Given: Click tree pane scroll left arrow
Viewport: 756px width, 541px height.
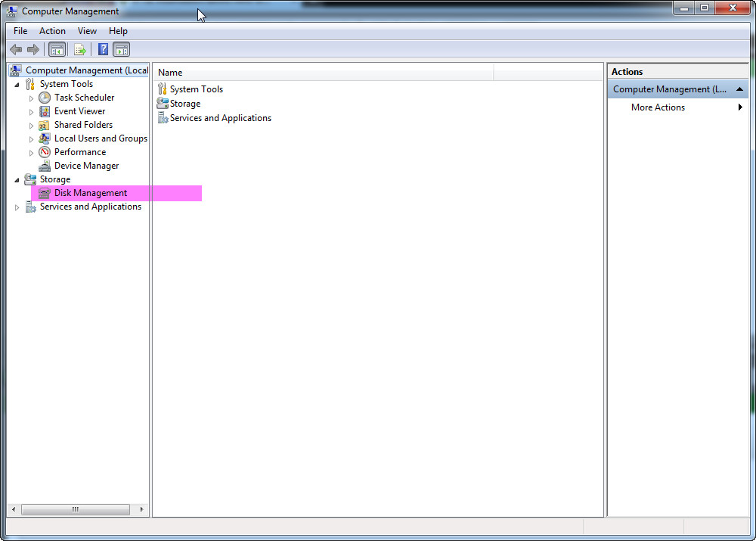Looking at the screenshot, I should tap(14, 510).
